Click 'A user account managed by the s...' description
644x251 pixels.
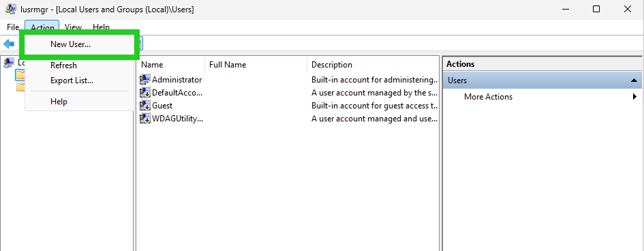click(375, 93)
